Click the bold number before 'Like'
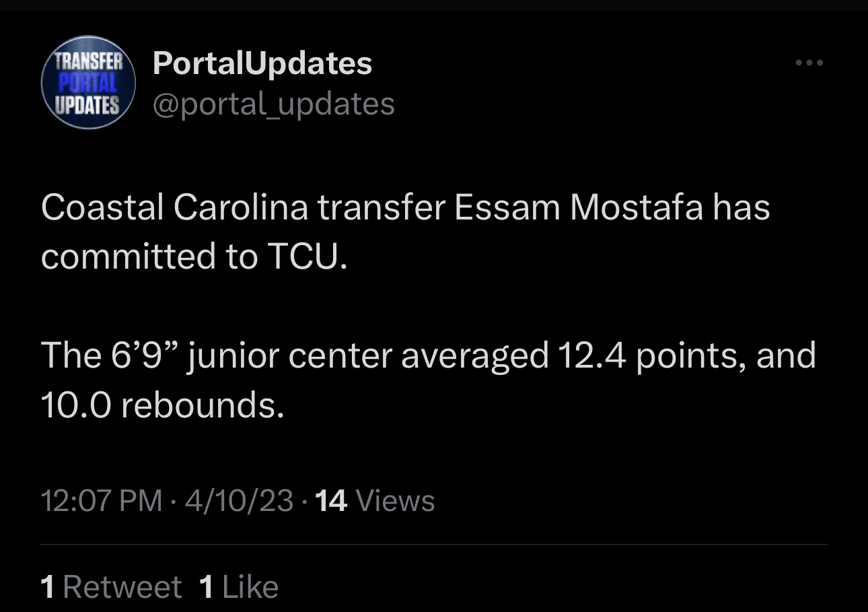The width and height of the screenshot is (868, 612). click(207, 587)
